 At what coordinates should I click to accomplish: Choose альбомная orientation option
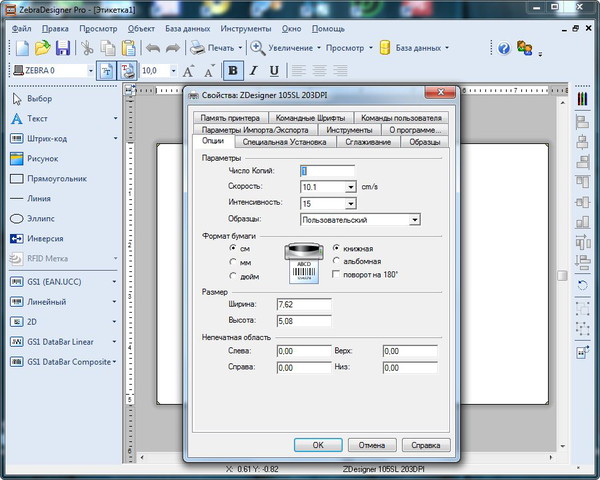336,261
